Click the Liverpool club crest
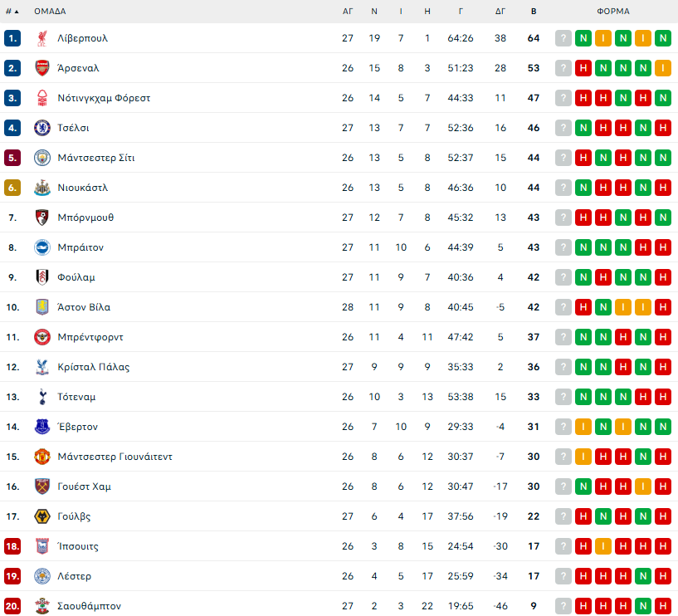The height and width of the screenshot is (616, 678). click(x=42, y=38)
